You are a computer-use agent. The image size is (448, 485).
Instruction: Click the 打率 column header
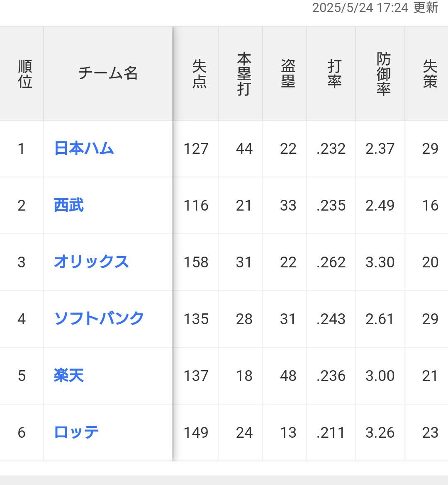click(x=334, y=74)
